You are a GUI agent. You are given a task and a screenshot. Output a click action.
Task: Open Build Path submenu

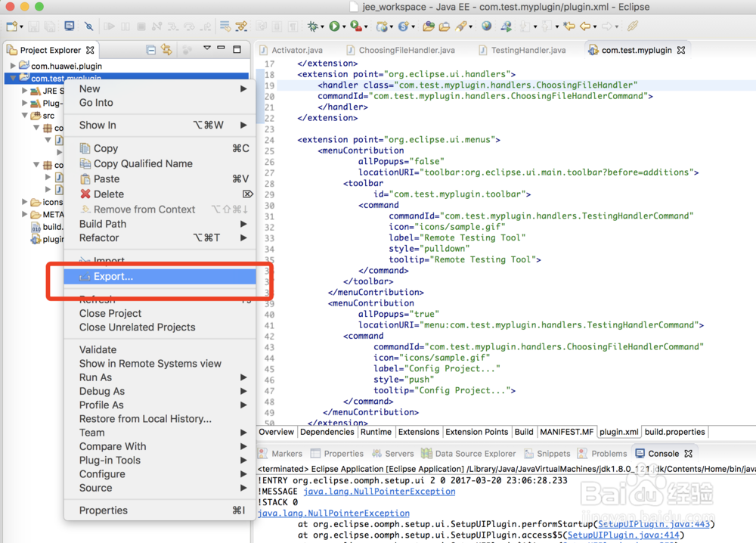coord(160,224)
